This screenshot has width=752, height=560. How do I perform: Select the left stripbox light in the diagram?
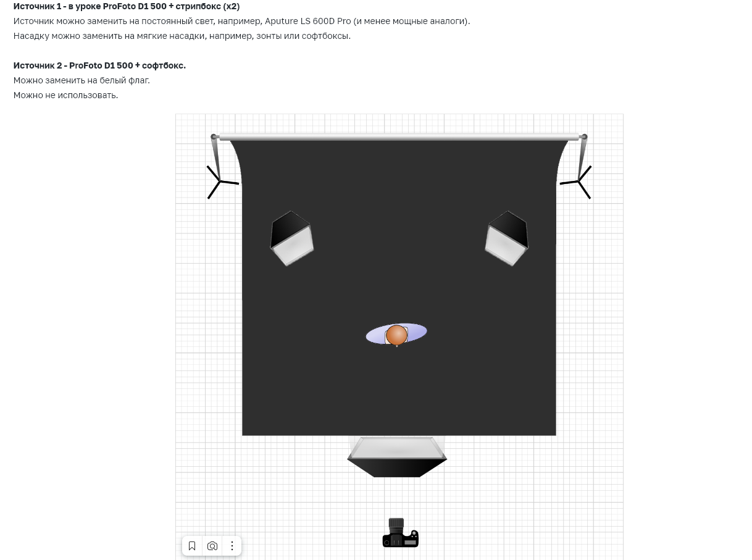point(291,238)
